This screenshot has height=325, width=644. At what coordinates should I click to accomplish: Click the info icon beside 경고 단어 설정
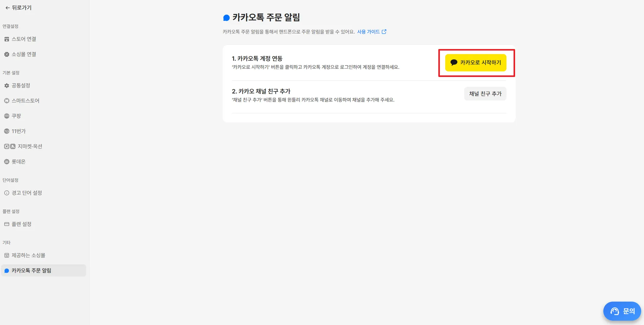coord(7,193)
